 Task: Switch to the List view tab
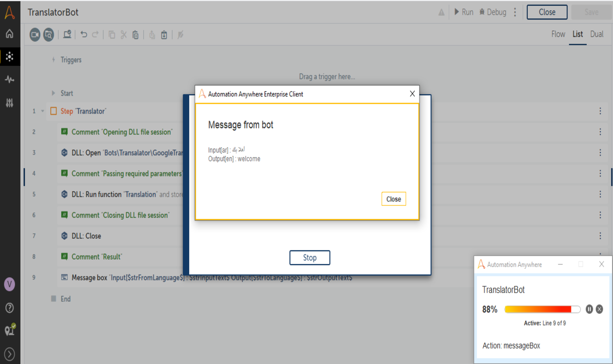(x=578, y=34)
